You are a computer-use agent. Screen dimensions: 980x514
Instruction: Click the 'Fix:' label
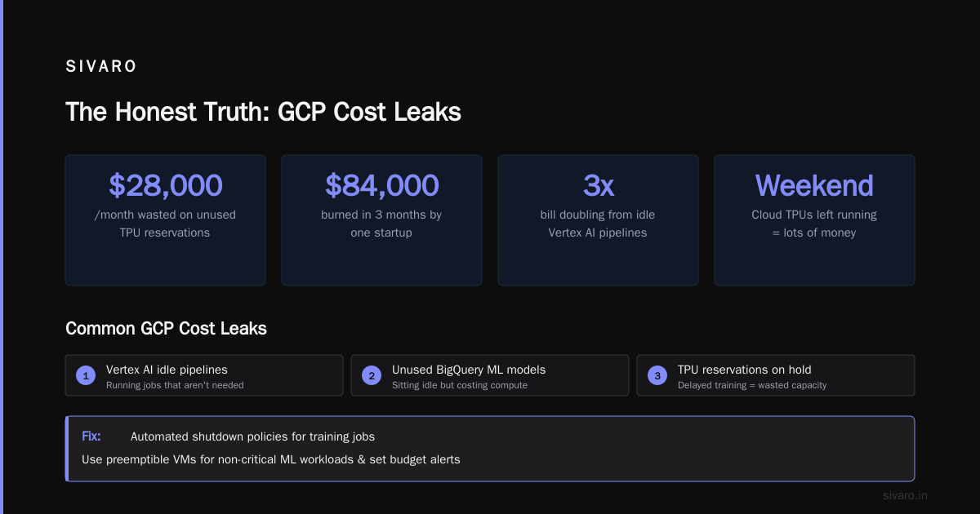pyautogui.click(x=91, y=436)
